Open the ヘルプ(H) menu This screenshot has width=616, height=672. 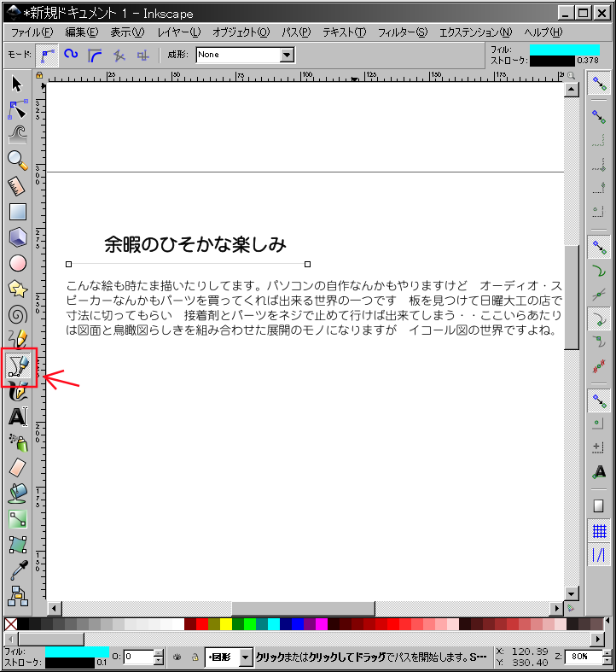point(543,32)
